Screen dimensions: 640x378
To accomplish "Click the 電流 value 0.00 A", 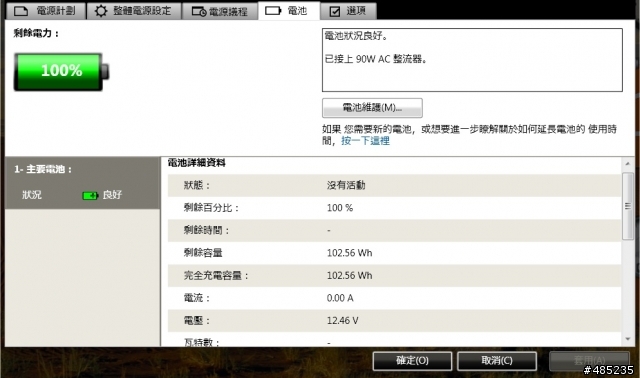I will [x=340, y=298].
